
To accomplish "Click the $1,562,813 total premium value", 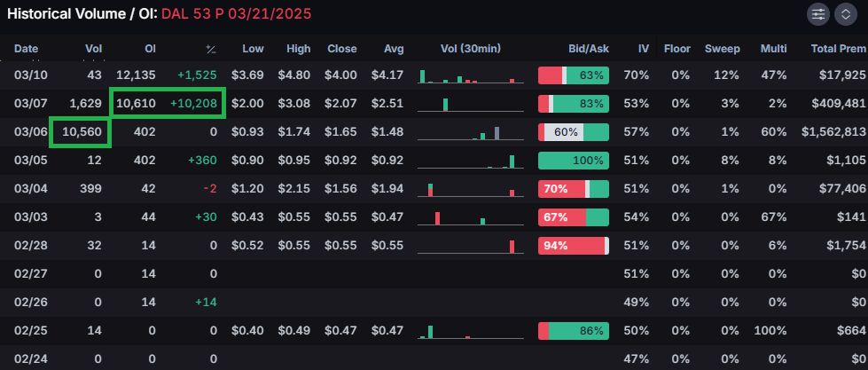I will [833, 132].
